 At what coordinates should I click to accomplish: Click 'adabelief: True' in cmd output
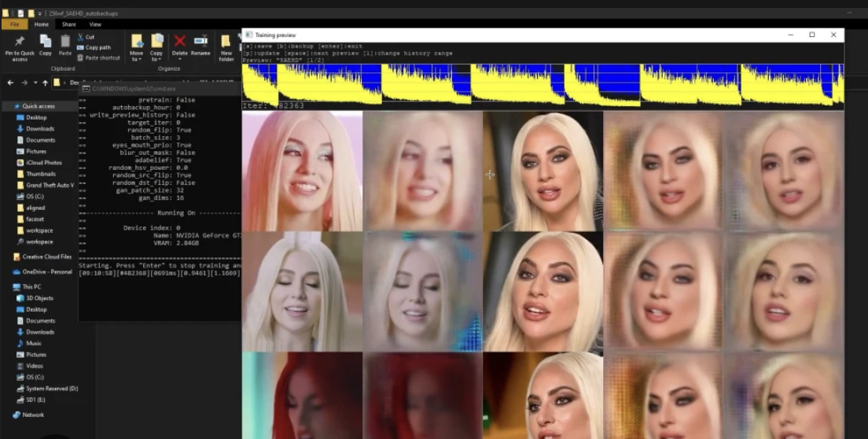click(x=164, y=160)
